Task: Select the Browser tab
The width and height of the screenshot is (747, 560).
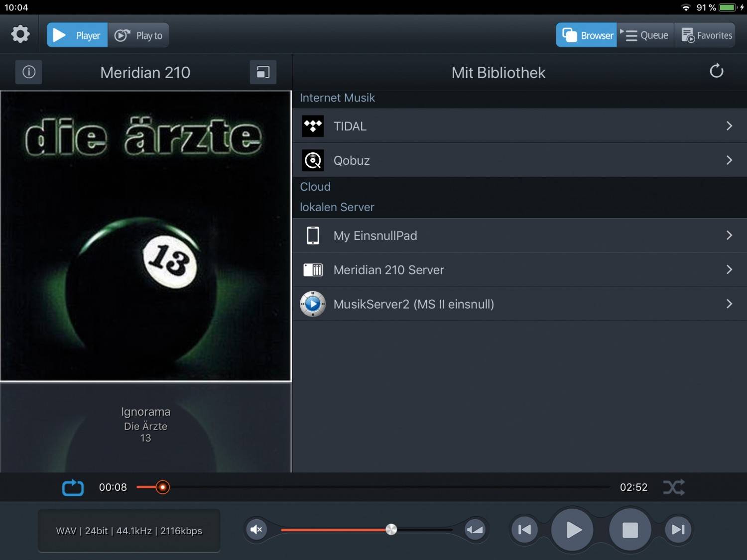Action: pos(586,35)
